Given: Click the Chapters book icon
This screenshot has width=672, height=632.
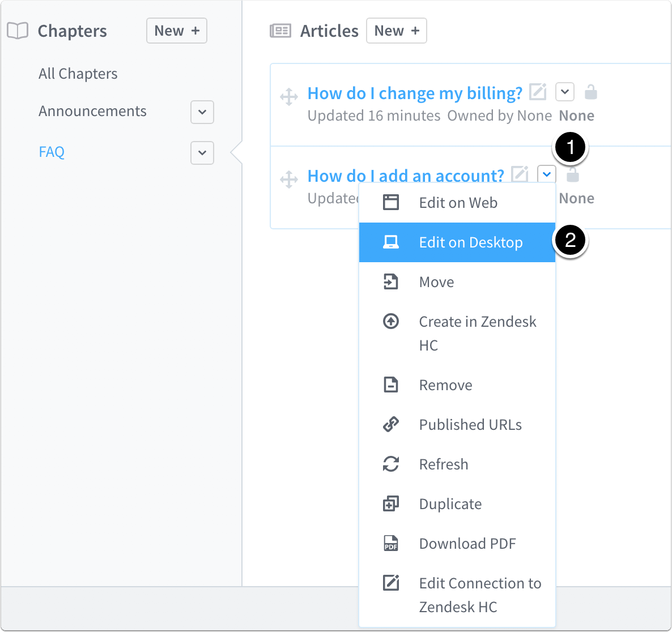Looking at the screenshot, I should pos(18,31).
